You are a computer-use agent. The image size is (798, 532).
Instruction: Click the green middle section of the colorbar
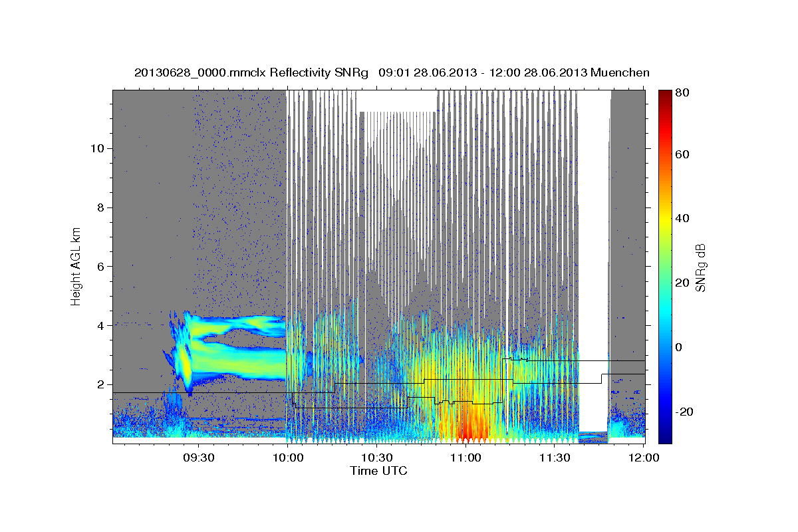[x=664, y=266]
